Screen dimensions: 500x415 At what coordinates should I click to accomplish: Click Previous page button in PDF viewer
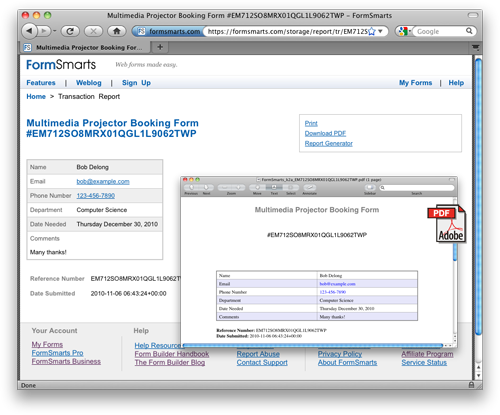192,188
